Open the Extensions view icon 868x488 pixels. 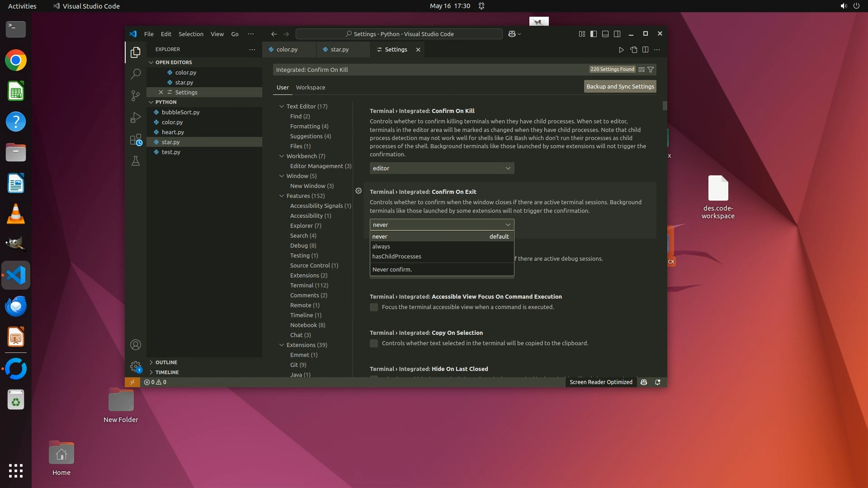click(135, 140)
